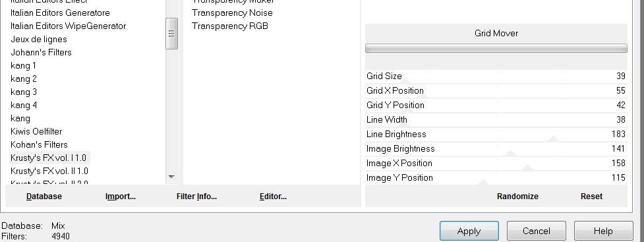Screen dimensions: 644x242
Task: Open Filter Info...
Action: (196, 197)
